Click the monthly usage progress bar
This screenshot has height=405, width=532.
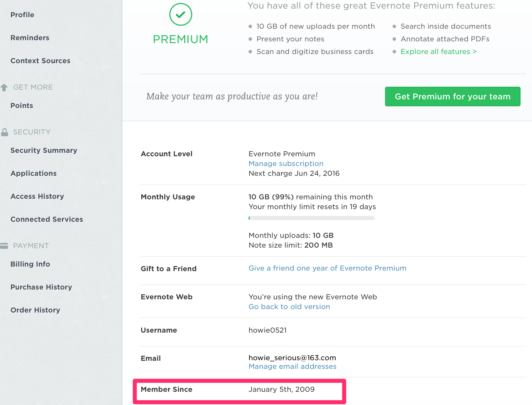[x=311, y=218]
